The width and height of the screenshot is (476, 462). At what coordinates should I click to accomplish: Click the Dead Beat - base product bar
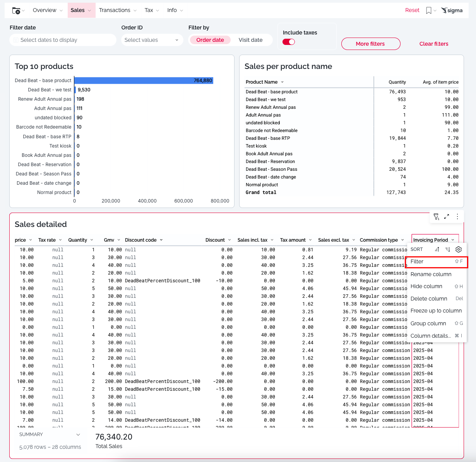144,81
